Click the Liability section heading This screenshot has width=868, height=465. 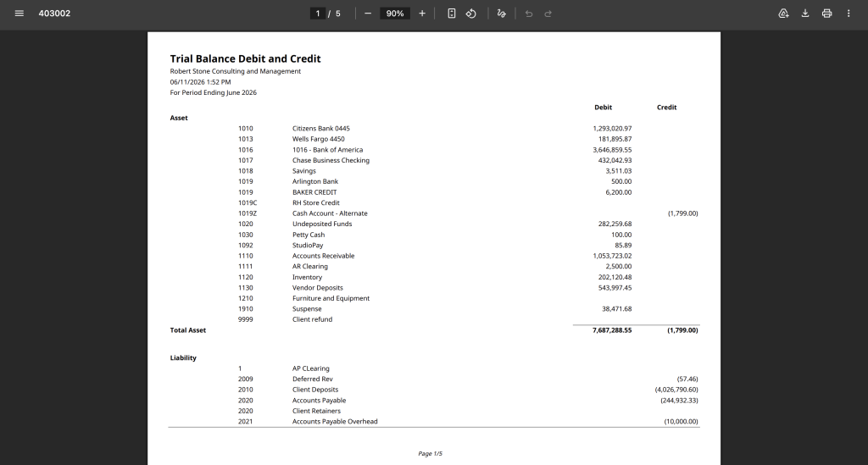183,357
